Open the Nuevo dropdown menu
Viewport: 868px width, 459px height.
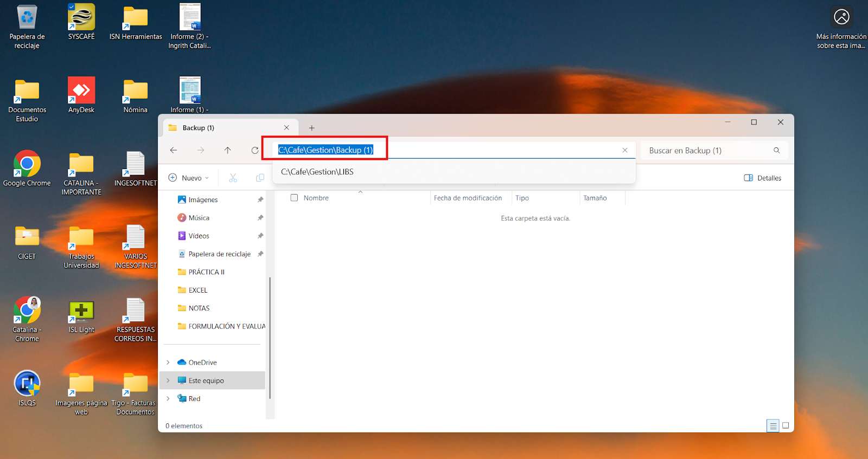pos(189,178)
